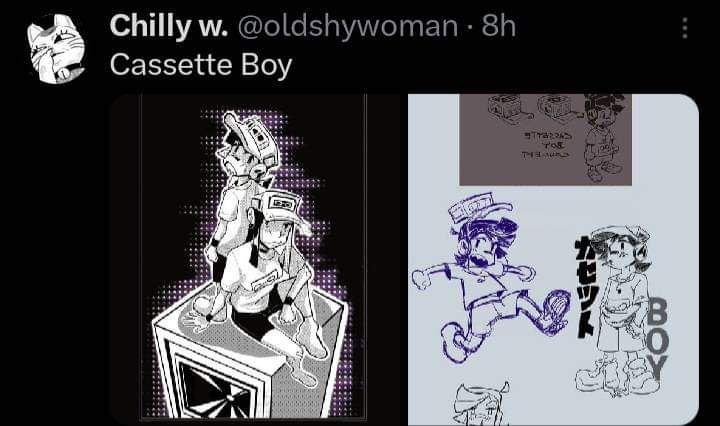Visit the @oldshywoman handle link
The image size is (720, 426).
[348, 27]
